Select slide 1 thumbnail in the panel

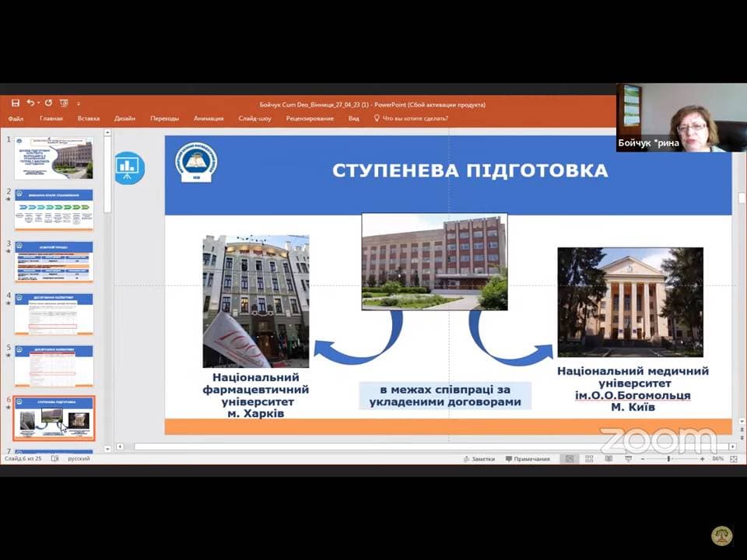pos(54,158)
